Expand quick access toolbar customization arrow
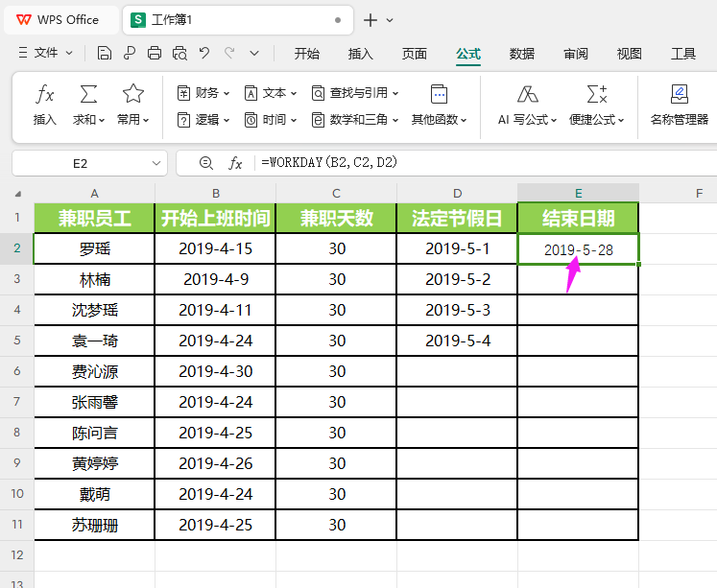 pyautogui.click(x=254, y=54)
